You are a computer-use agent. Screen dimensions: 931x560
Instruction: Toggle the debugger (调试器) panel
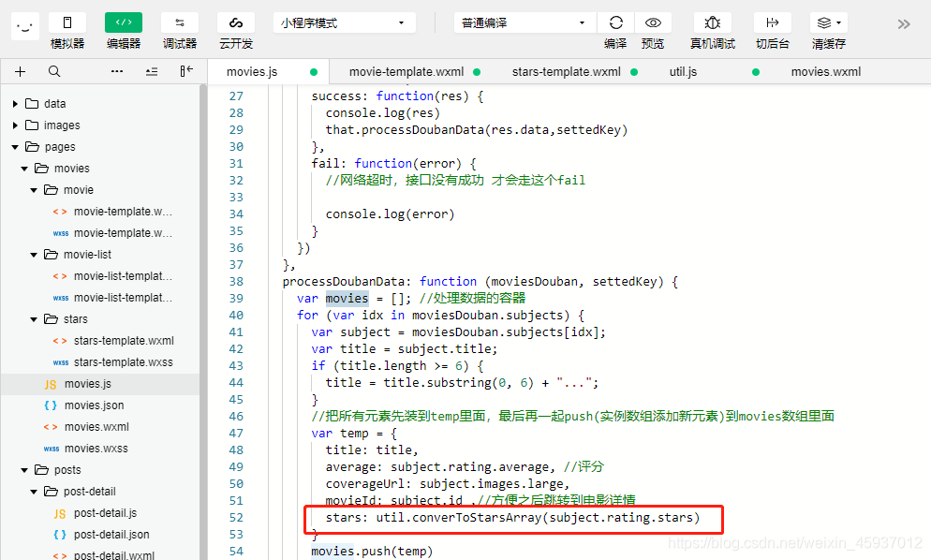[179, 22]
